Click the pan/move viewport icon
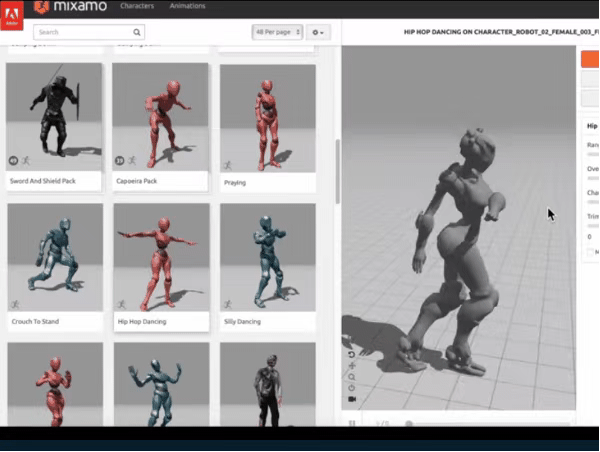Image resolution: width=600 pixels, height=452 pixels. click(x=352, y=366)
